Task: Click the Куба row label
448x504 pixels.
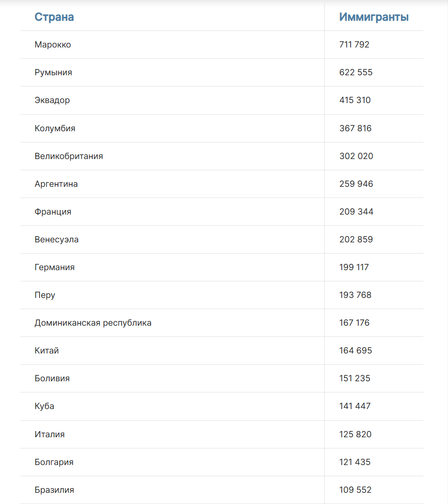Action: pyautogui.click(x=44, y=406)
